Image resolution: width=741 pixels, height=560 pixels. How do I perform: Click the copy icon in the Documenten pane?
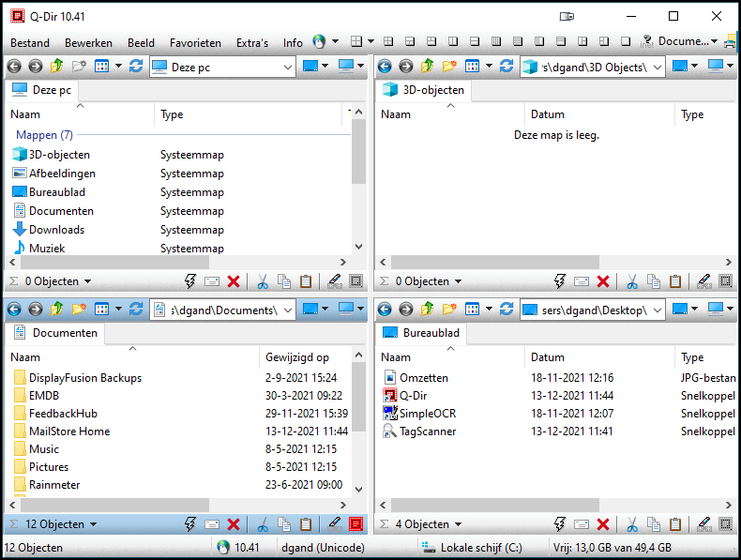point(284,524)
